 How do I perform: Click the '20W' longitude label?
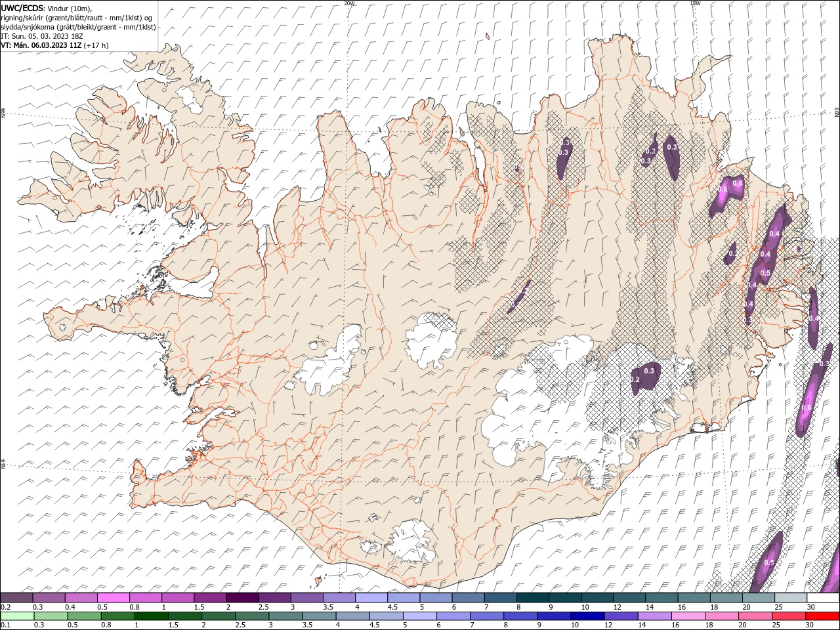pos(349,3)
